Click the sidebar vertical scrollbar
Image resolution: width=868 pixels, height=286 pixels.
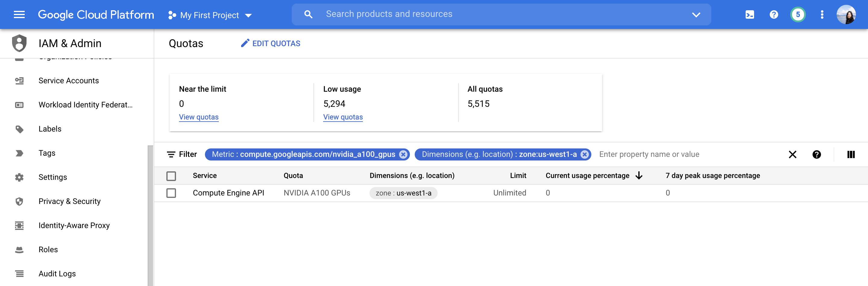pos(150,215)
